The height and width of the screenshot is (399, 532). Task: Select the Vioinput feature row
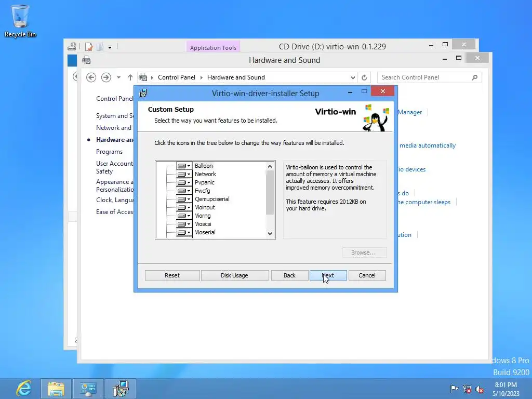pos(205,207)
